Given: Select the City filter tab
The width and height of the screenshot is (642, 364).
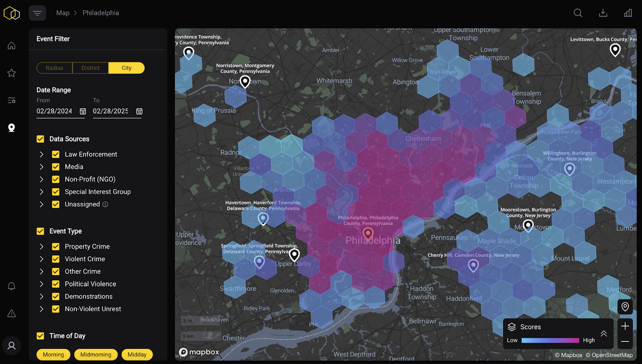Looking at the screenshot, I should 126,68.
